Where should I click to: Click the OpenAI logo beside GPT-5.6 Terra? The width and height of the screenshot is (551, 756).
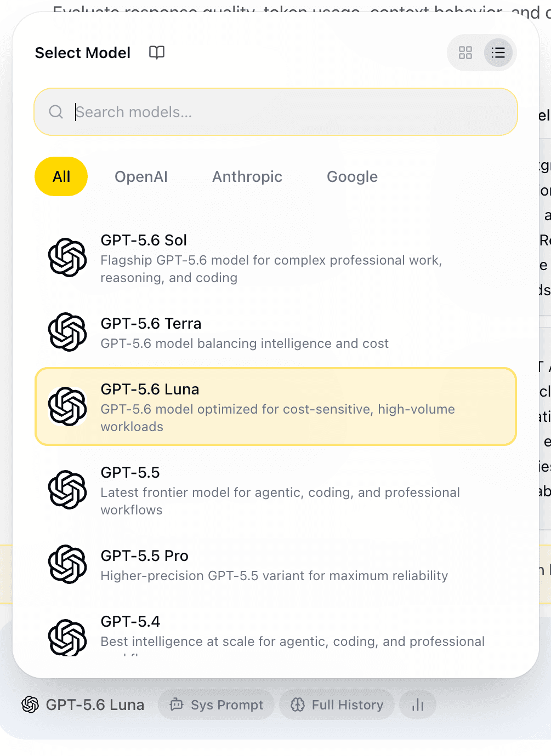[x=67, y=332]
